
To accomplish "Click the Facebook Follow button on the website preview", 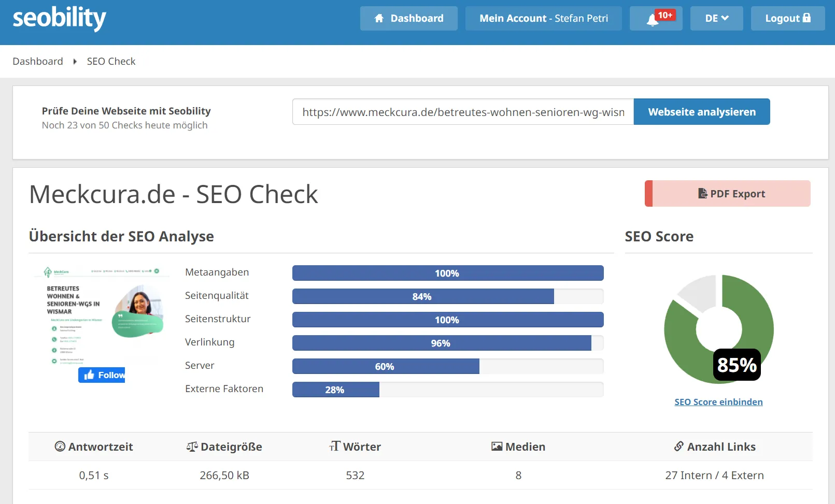I will 102,375.
